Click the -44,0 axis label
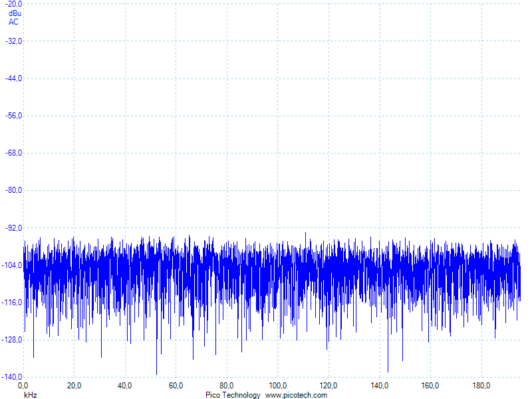The width and height of the screenshot is (532, 399). pos(14,78)
